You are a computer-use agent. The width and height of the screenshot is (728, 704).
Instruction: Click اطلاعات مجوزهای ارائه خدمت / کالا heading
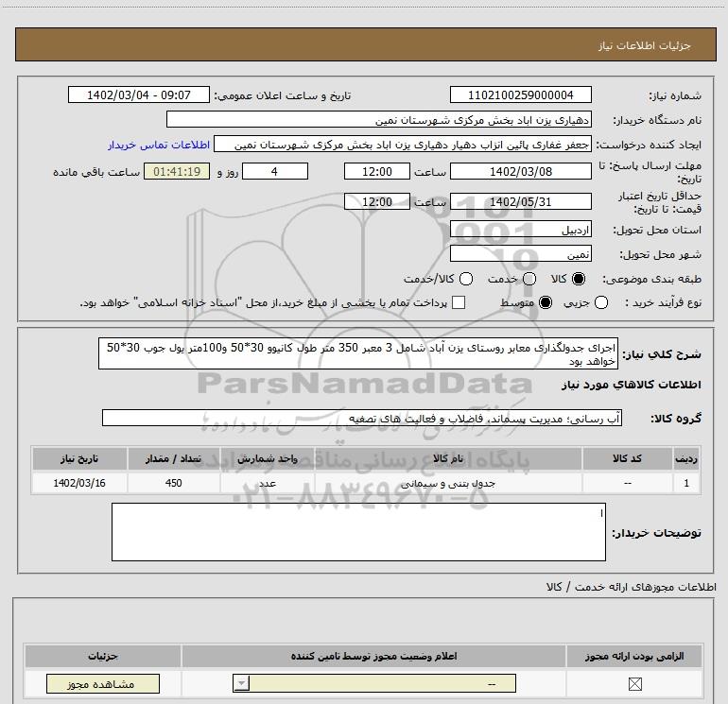point(631,587)
